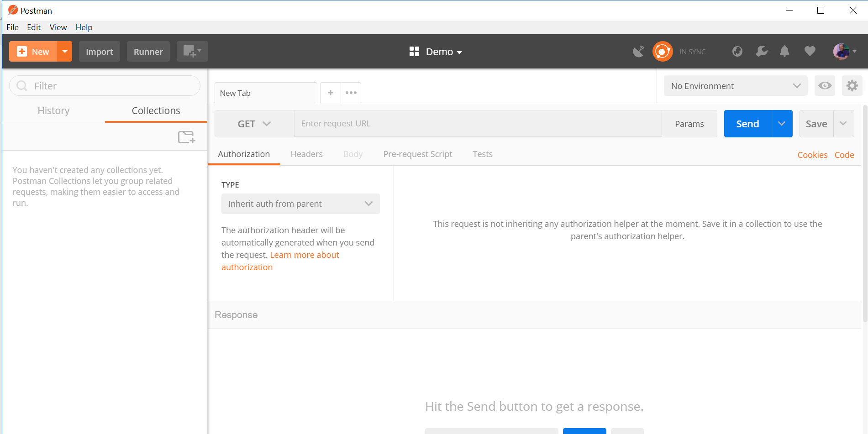Follow Learn more about authorization link
This screenshot has width=868, height=434.
[x=280, y=261]
